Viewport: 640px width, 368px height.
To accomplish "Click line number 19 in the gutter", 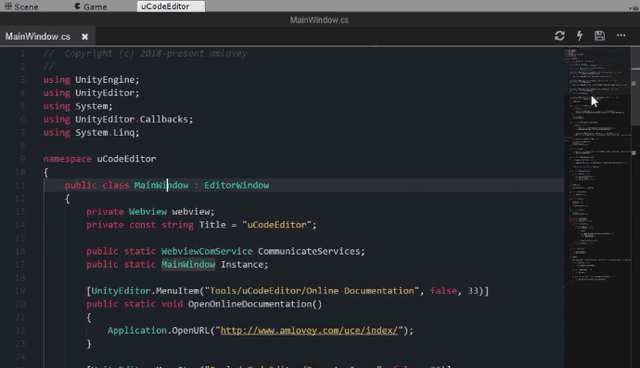I will coord(20,291).
